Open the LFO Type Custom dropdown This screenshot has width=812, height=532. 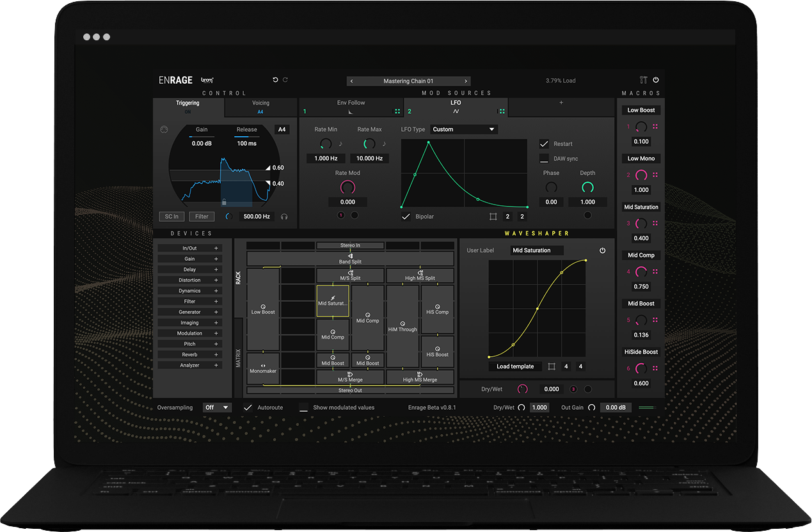click(x=464, y=129)
